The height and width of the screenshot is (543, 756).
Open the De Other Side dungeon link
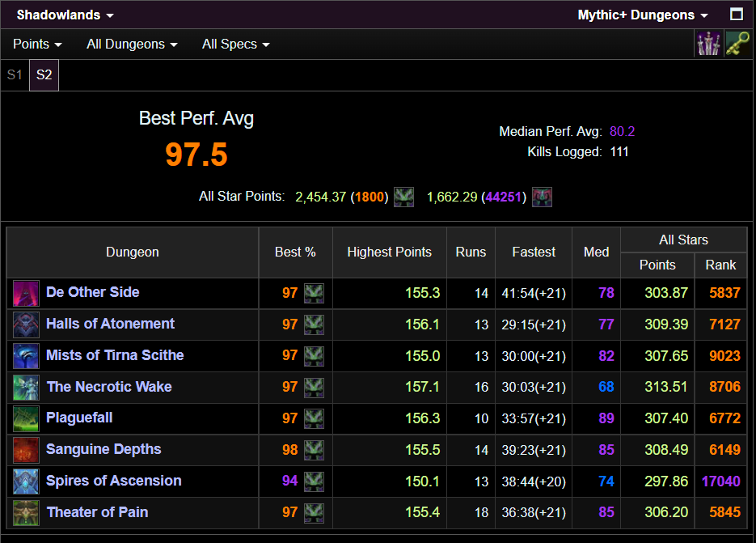pos(92,292)
